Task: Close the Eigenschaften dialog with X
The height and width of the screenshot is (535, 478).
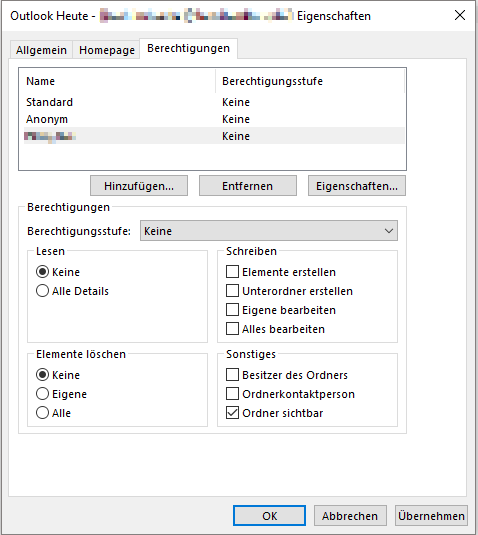Action: pyautogui.click(x=460, y=15)
